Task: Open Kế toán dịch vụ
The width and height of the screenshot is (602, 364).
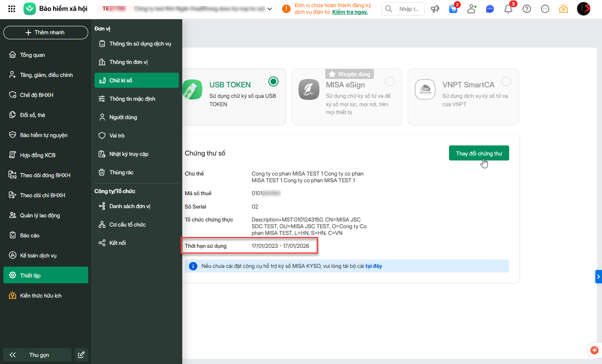Action: (46, 255)
